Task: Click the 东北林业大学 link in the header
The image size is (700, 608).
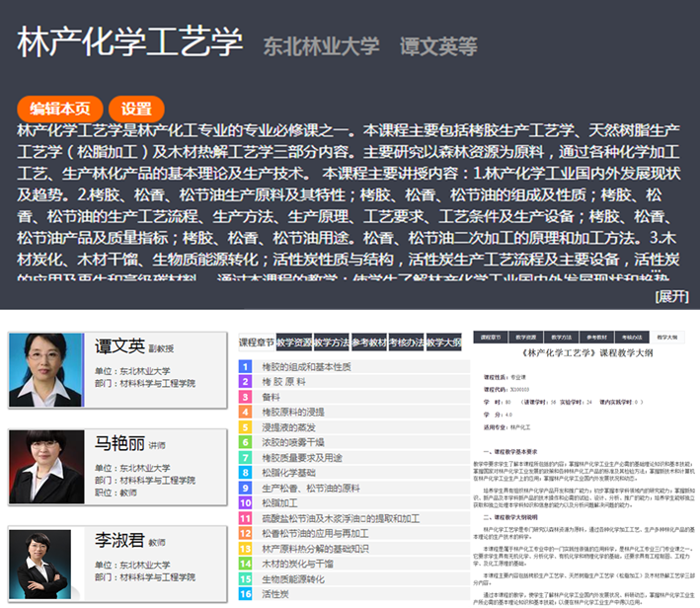Action: (x=321, y=46)
